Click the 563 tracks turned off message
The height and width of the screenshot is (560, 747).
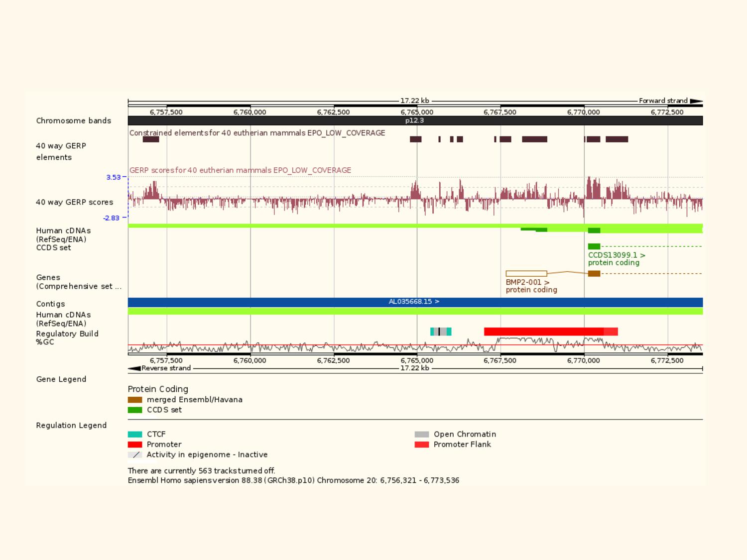pyautogui.click(x=201, y=471)
